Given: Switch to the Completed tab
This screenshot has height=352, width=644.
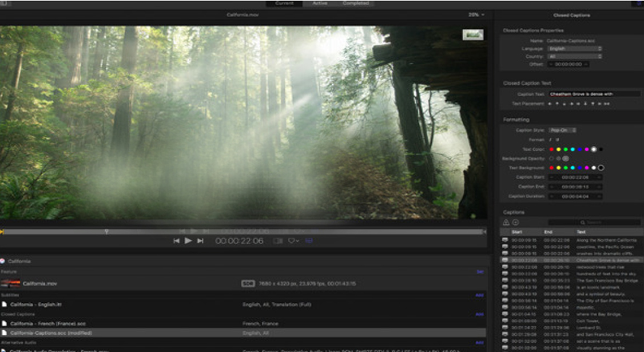Looking at the screenshot, I should 355,3.
